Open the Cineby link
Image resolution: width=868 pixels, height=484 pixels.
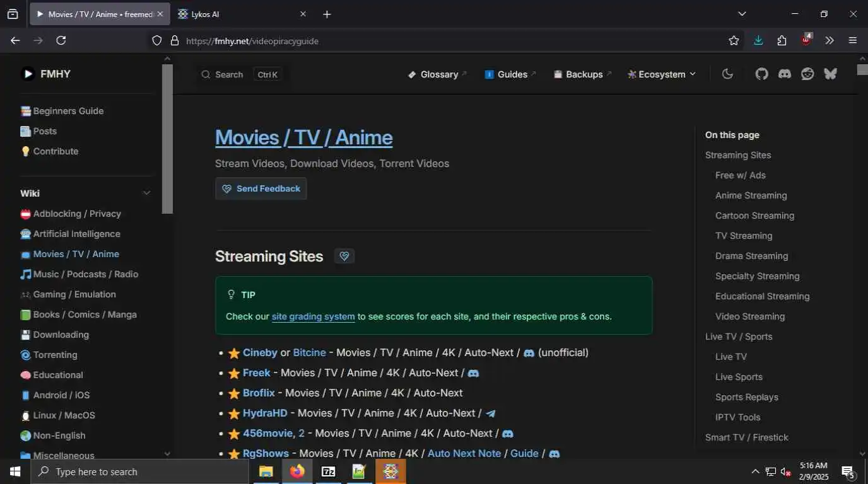coord(260,353)
